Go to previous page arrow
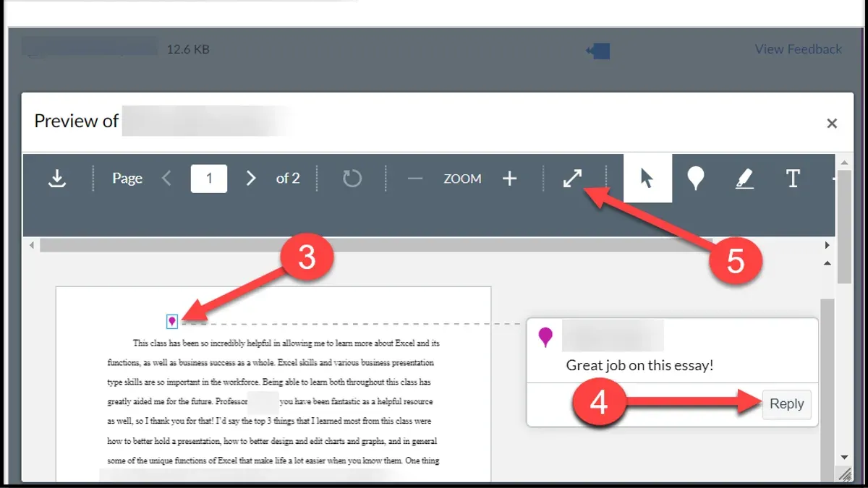Screen dimensions: 868x488 (166, 178)
